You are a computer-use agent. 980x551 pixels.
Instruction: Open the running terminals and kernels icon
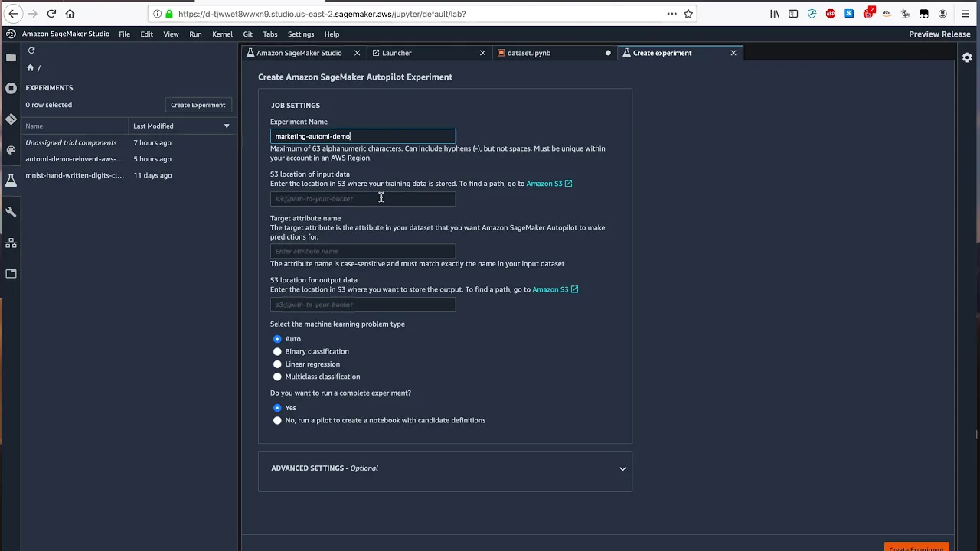[11, 88]
